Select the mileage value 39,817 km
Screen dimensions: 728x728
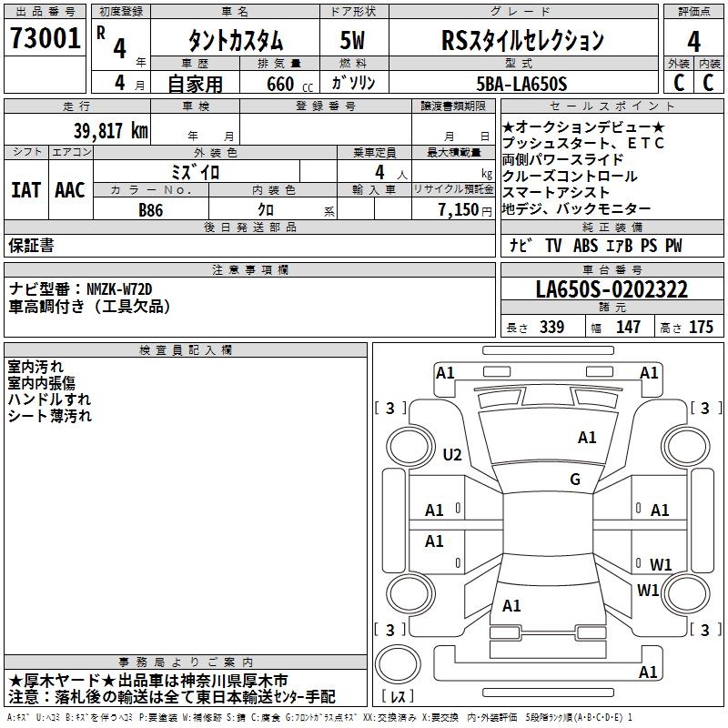(x=111, y=131)
